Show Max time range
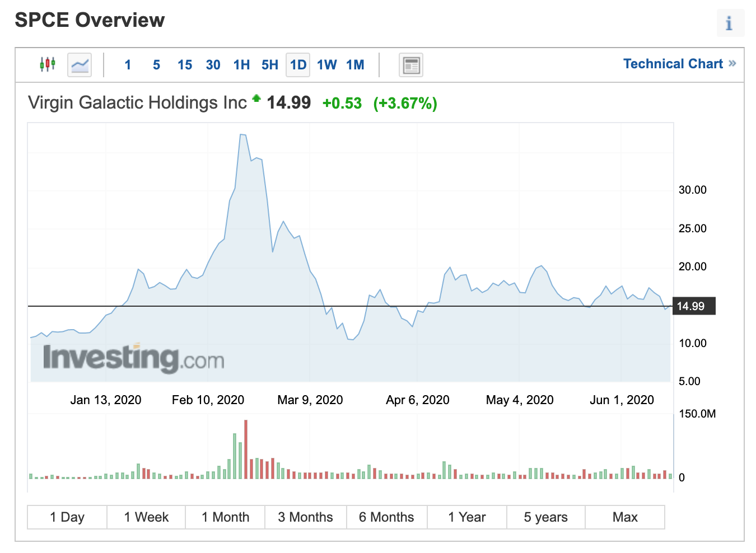The width and height of the screenshot is (756, 553). click(625, 517)
